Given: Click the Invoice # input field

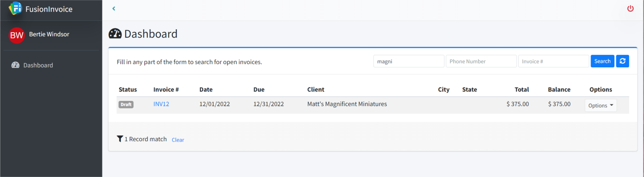Looking at the screenshot, I should pyautogui.click(x=554, y=61).
